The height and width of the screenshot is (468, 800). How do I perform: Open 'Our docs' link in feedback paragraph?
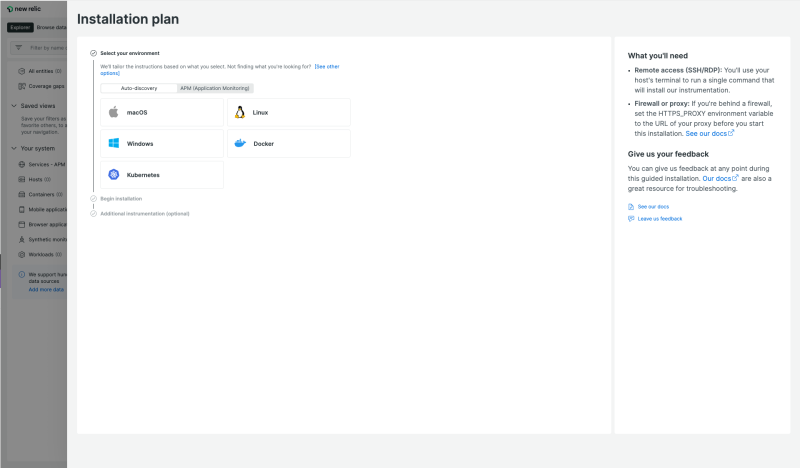click(716, 179)
